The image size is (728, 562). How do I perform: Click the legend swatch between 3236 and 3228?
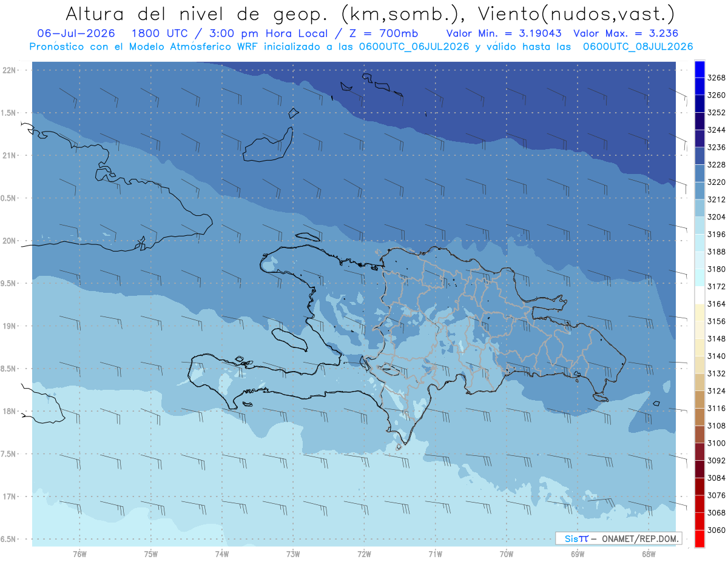click(699, 156)
